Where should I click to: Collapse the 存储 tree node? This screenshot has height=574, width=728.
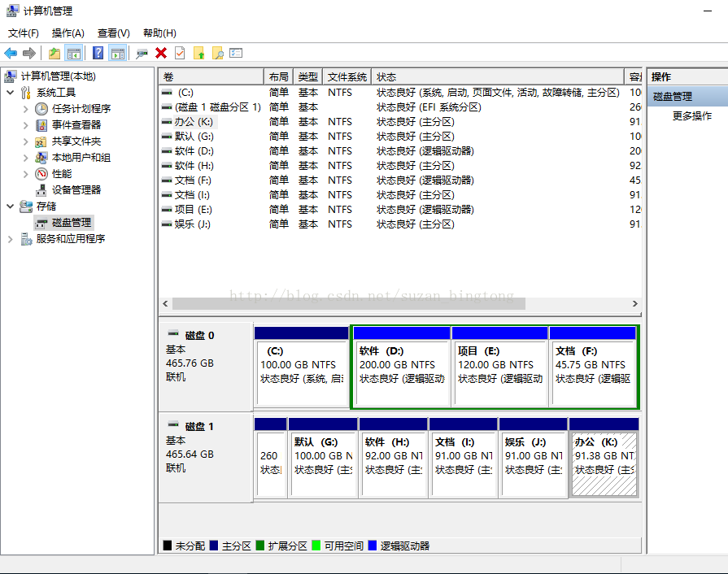(11, 206)
